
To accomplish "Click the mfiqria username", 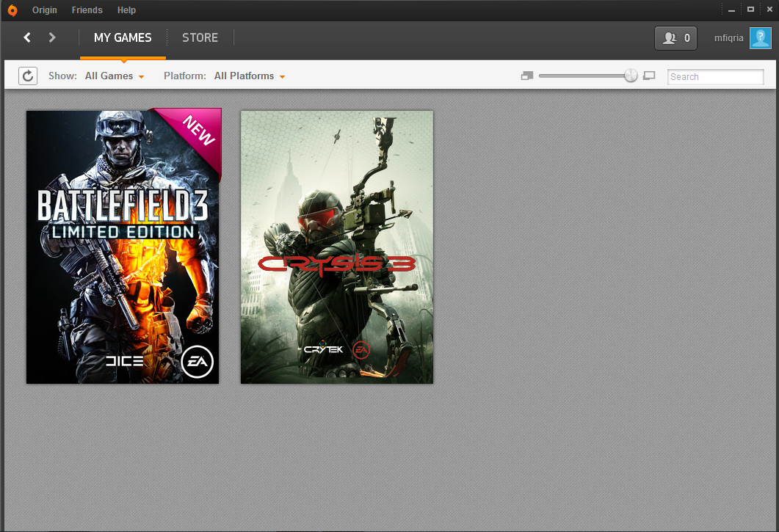I will (x=729, y=38).
